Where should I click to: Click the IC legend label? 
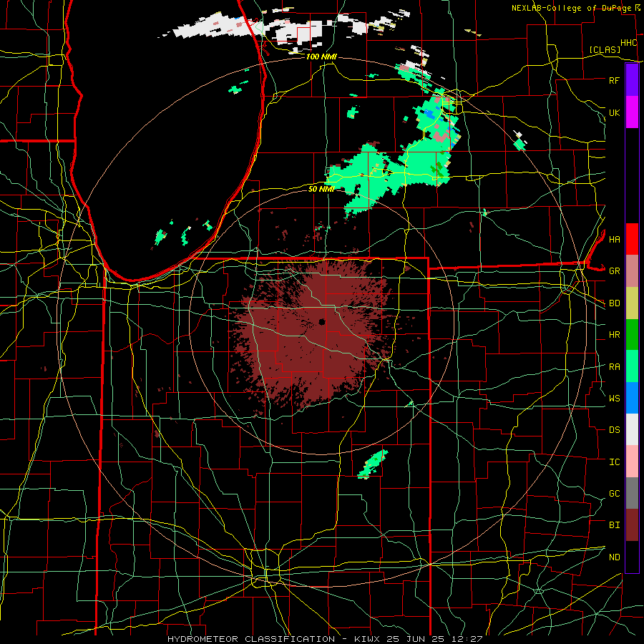point(614,462)
